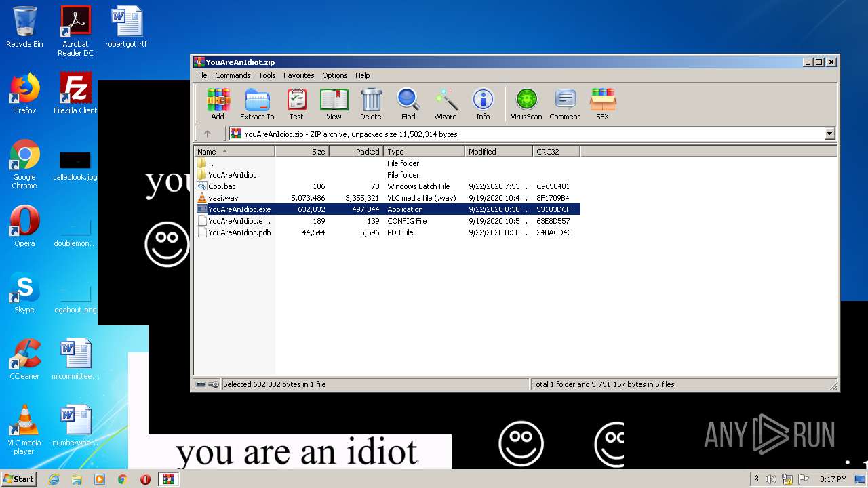Open the Comment tool

pos(565,104)
